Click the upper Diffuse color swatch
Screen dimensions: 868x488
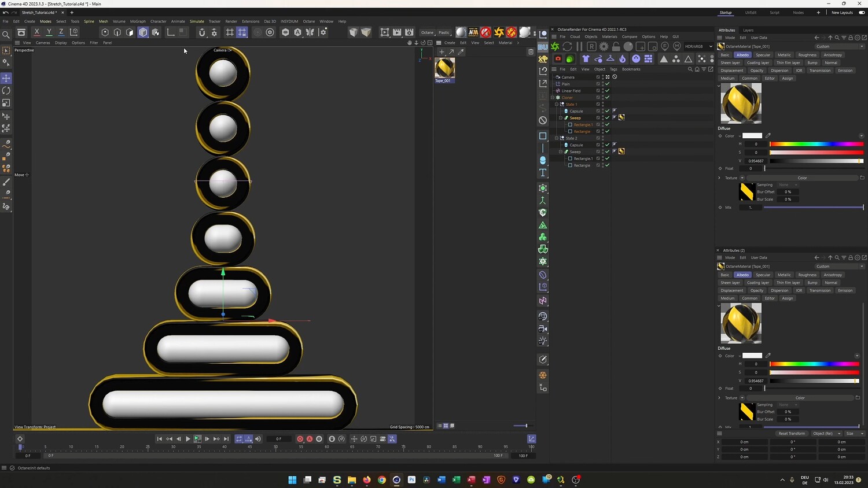point(752,136)
